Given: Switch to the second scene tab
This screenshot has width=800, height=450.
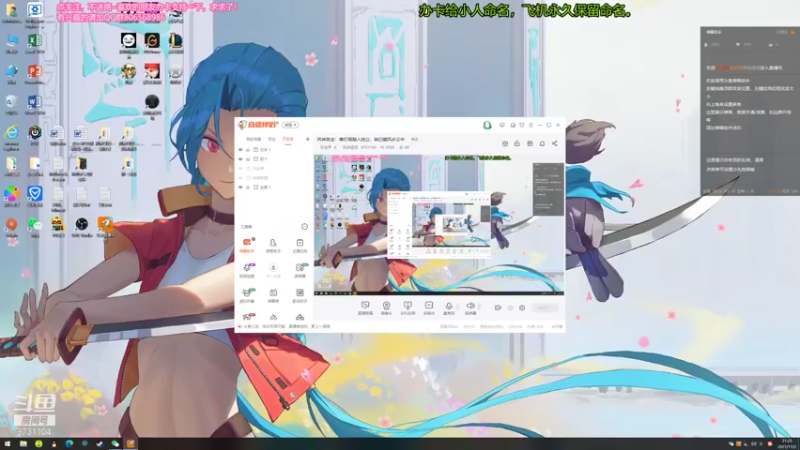Looking at the screenshot, I should pos(272,139).
